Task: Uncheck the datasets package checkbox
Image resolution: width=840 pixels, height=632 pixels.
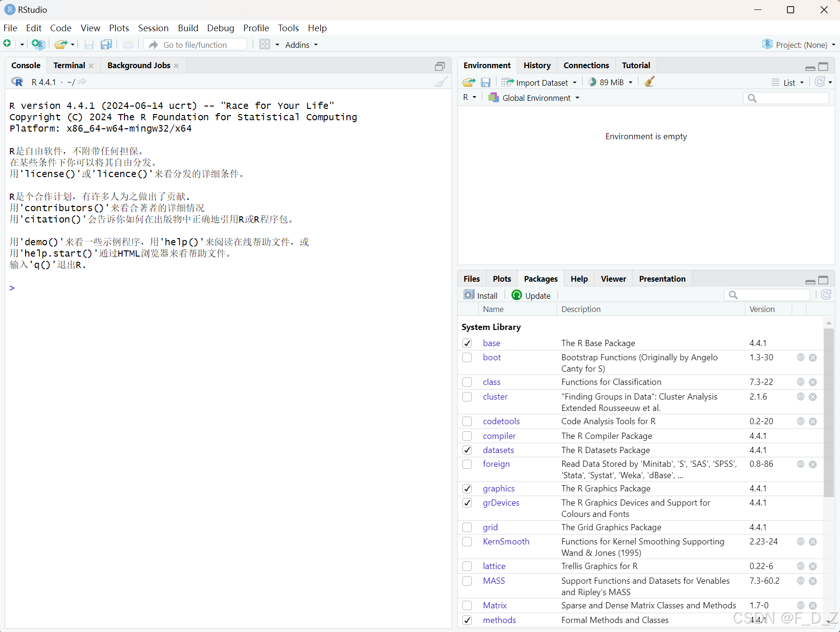Action: point(468,450)
